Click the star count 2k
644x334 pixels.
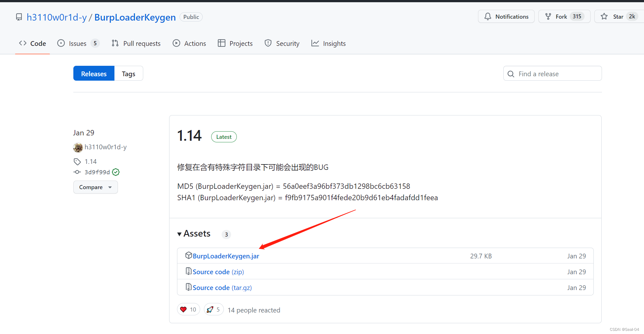[x=632, y=16]
